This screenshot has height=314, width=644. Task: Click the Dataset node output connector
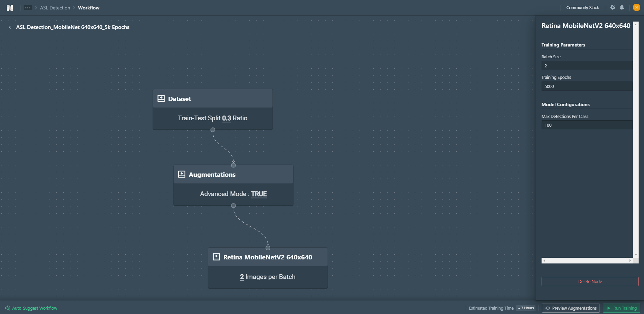[213, 130]
